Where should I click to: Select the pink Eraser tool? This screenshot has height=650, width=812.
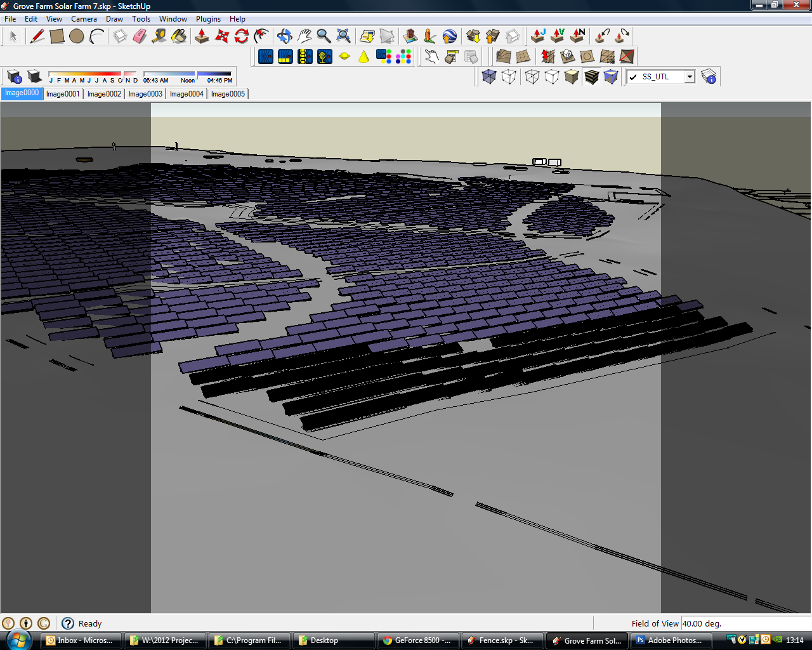(140, 36)
